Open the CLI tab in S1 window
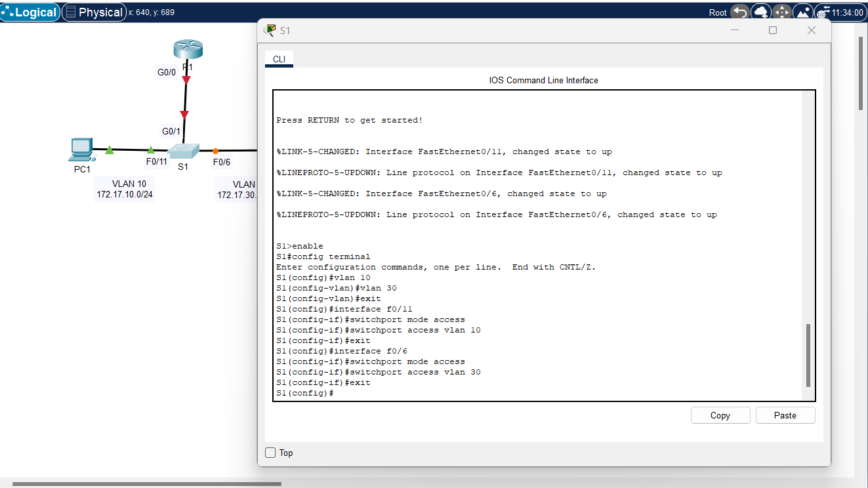Screen dimensions: 868x488 pyautogui.click(x=279, y=59)
